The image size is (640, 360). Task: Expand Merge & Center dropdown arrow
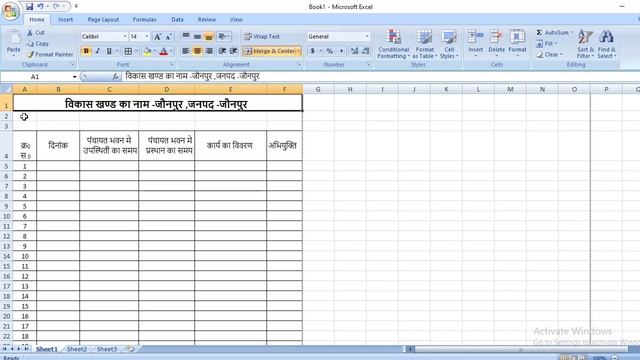click(299, 51)
